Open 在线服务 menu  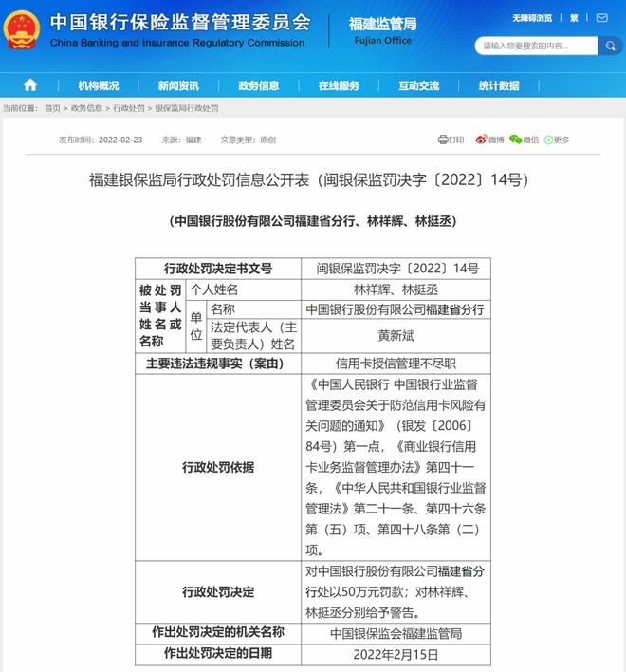339,85
